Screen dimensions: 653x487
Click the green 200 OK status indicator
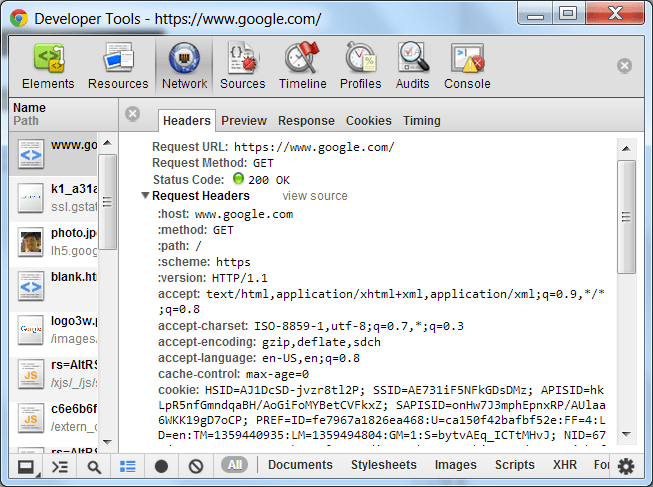[x=238, y=179]
